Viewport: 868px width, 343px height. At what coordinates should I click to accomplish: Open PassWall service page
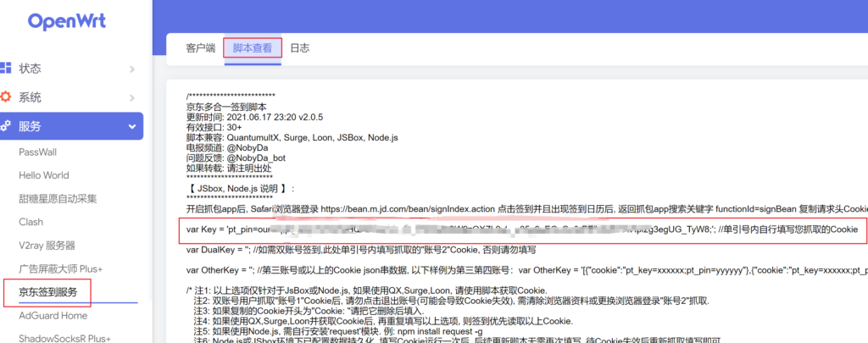[37, 152]
